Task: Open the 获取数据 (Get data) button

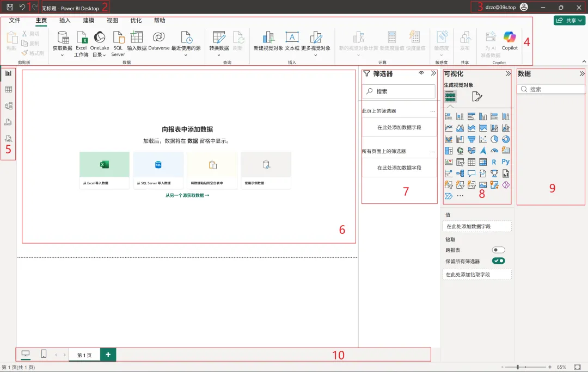Action: tap(62, 44)
